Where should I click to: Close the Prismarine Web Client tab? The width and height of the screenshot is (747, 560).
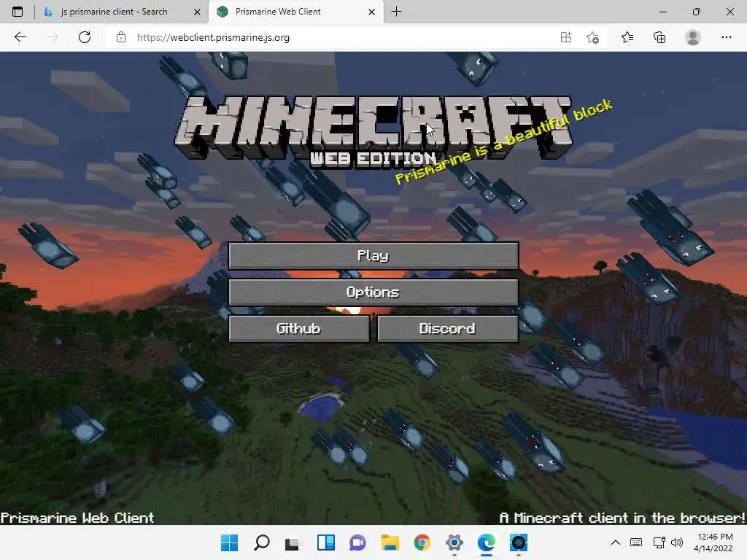pos(371,12)
